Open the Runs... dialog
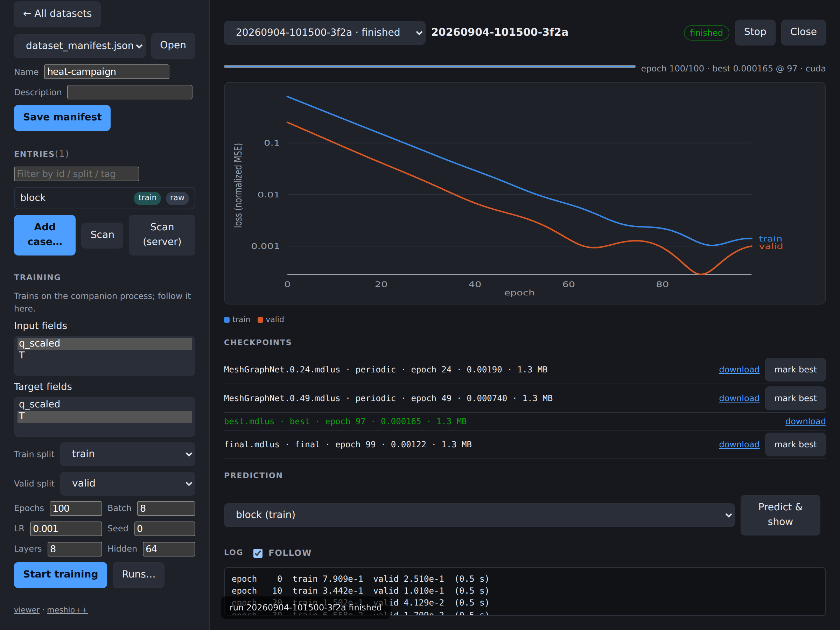 (x=139, y=575)
